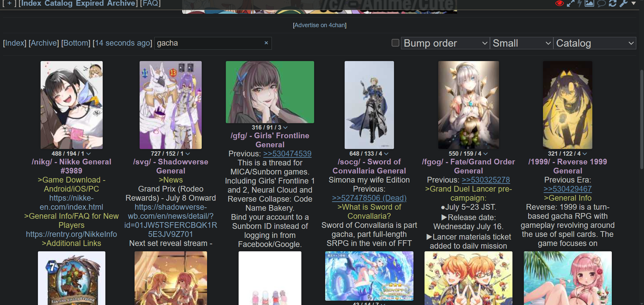The width and height of the screenshot is (644, 305).
Task: Open the blue water girl thumbnail in second row
Action: [369, 276]
